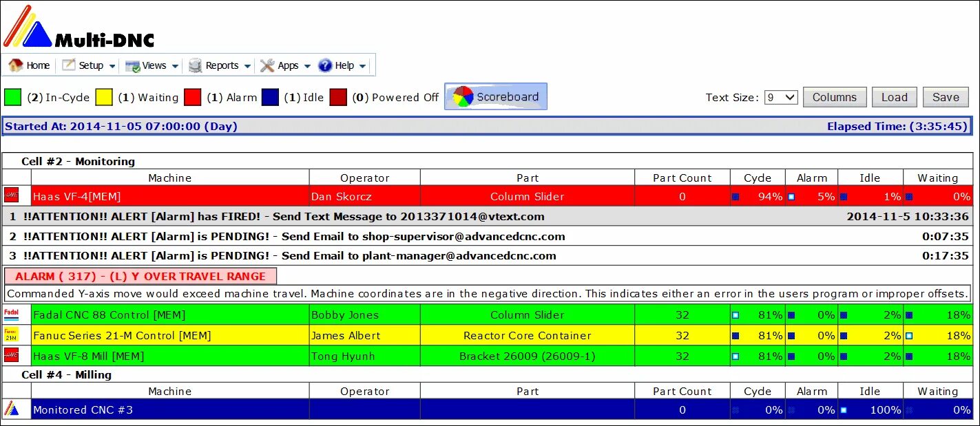
Task: Expand the Reports menu arrow
Action: pos(247,66)
